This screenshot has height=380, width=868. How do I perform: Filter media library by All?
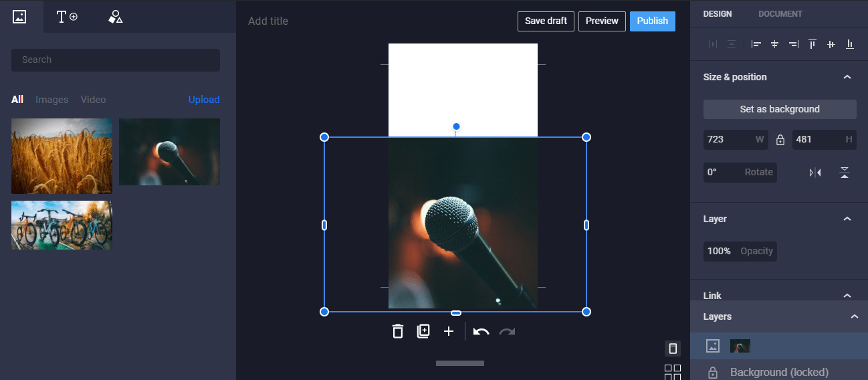click(17, 100)
